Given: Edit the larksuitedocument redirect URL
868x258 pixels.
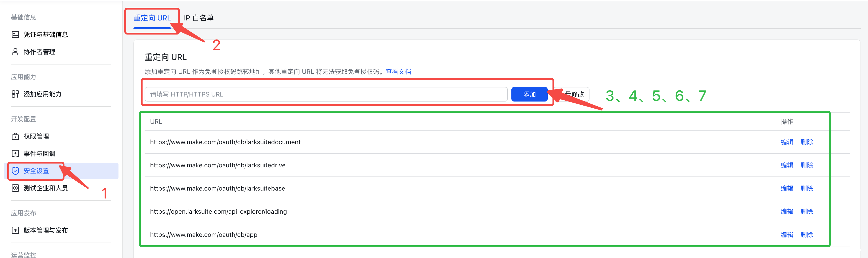Looking at the screenshot, I should (x=787, y=142).
